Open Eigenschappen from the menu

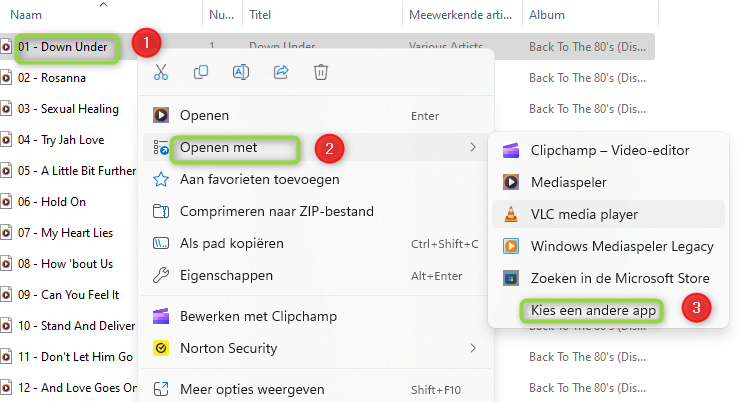click(316, 275)
